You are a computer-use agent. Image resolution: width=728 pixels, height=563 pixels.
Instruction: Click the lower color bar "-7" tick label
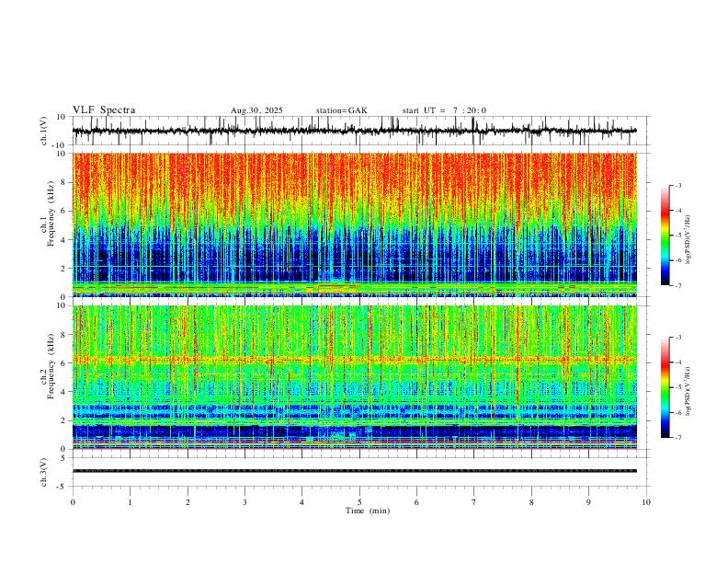point(678,438)
